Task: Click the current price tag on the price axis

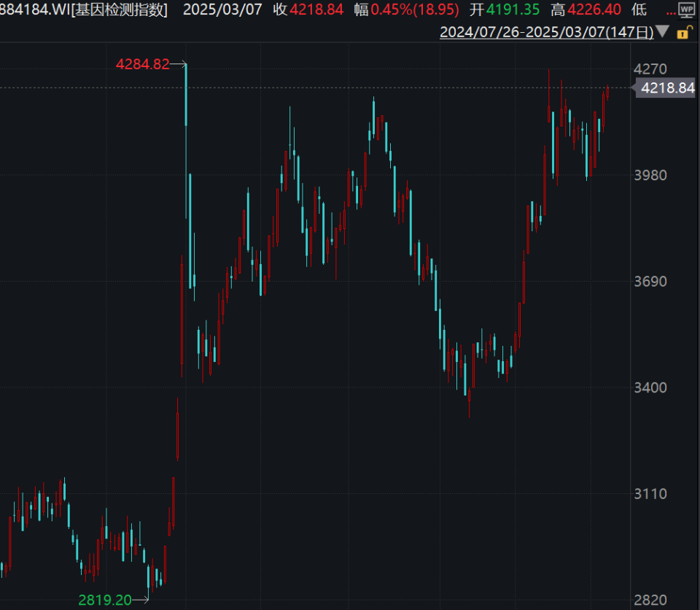Action: click(665, 88)
